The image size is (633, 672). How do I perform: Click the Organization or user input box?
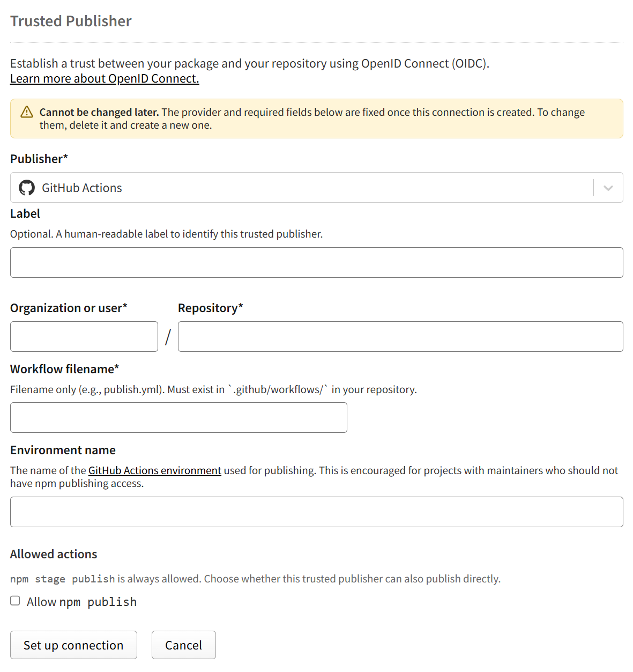[x=84, y=336]
